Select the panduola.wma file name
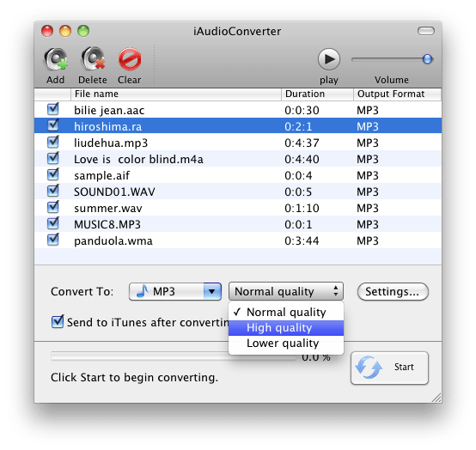Screen dimensions: 476x450 click(113, 241)
